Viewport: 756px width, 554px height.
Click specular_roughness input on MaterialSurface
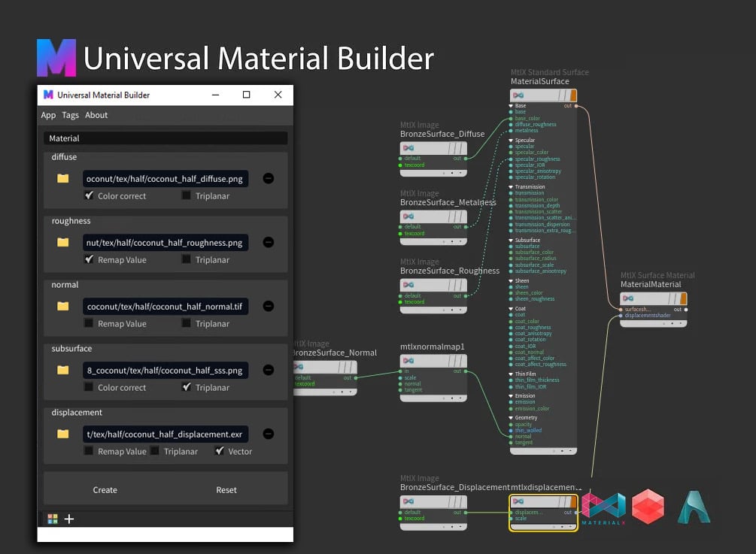[511, 159]
